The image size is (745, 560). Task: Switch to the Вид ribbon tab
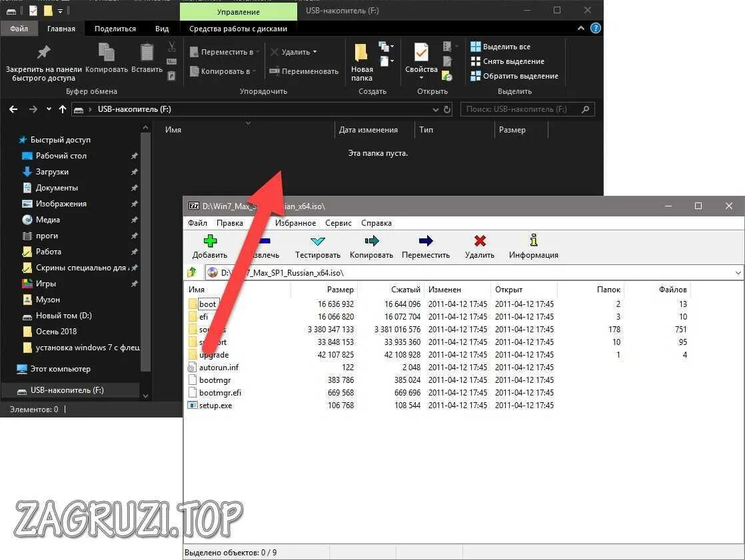click(162, 29)
